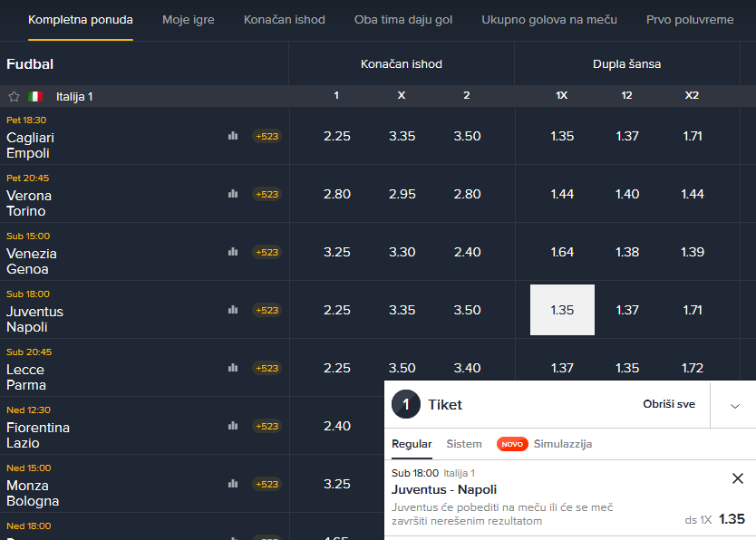The height and width of the screenshot is (540, 756).
Task: View stats chart for Venezia Genoa
Action: tap(233, 252)
